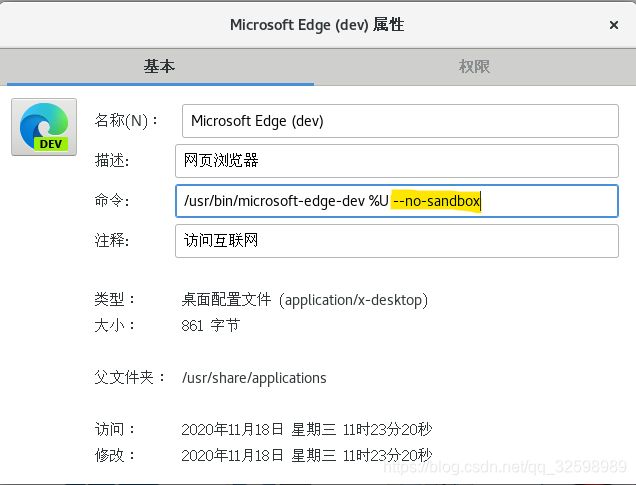This screenshot has width=636, height=485.
Task: Click the 修改 modified date value
Action: point(307,455)
